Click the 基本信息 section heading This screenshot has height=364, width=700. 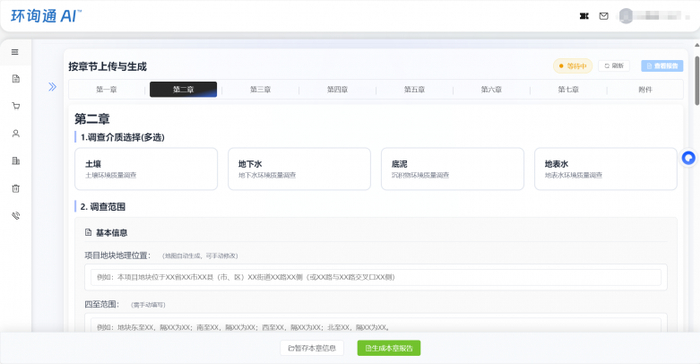112,233
